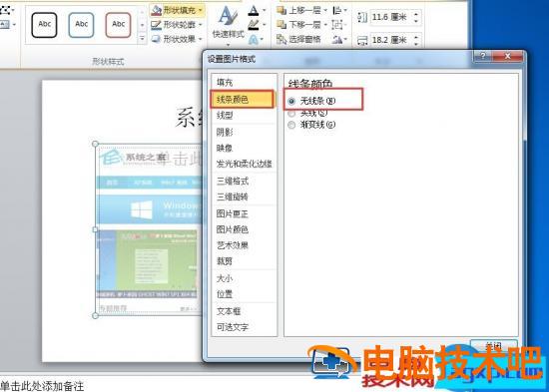Screen dimensions: 549x392
Task: Click the 形状填充 paint bucket icon
Action: click(156, 11)
